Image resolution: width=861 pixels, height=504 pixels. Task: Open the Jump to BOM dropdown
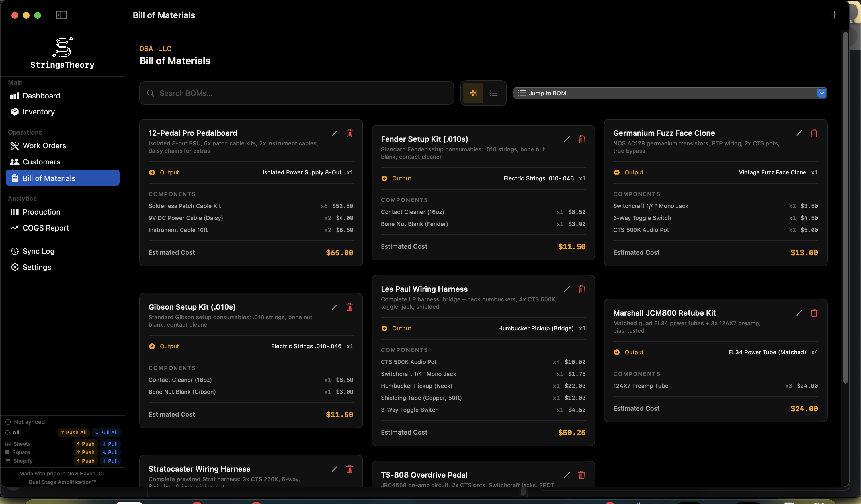666,93
